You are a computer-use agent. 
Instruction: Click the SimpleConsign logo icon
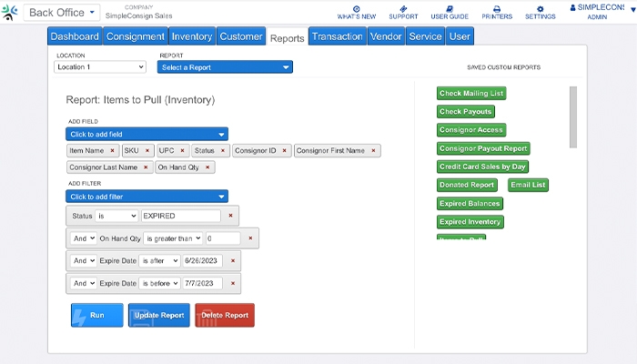click(x=10, y=13)
